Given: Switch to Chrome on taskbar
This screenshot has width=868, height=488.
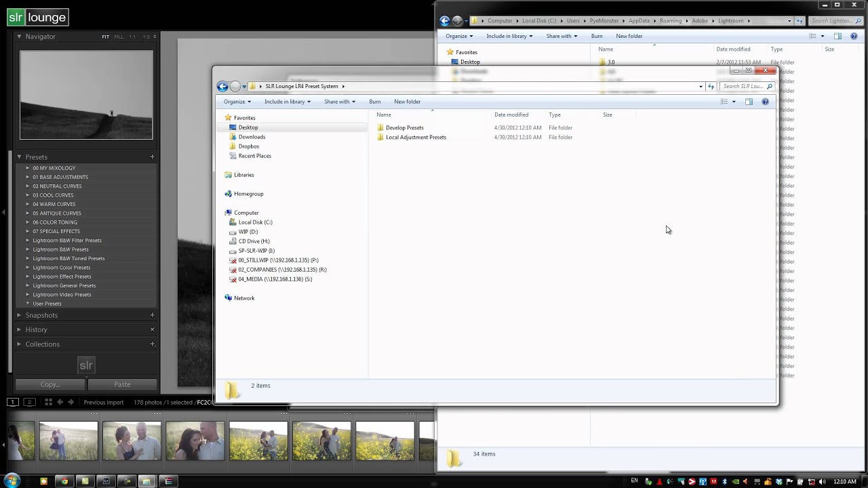Looking at the screenshot, I should click(x=64, y=481).
